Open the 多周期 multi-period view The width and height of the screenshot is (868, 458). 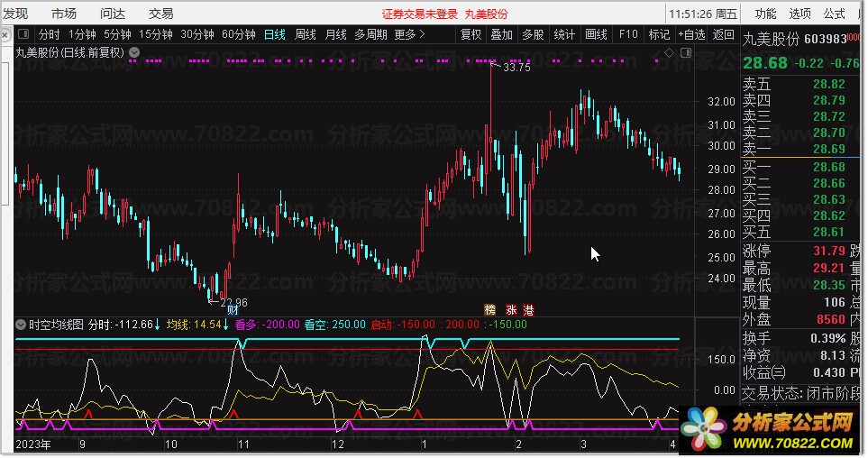pos(370,34)
